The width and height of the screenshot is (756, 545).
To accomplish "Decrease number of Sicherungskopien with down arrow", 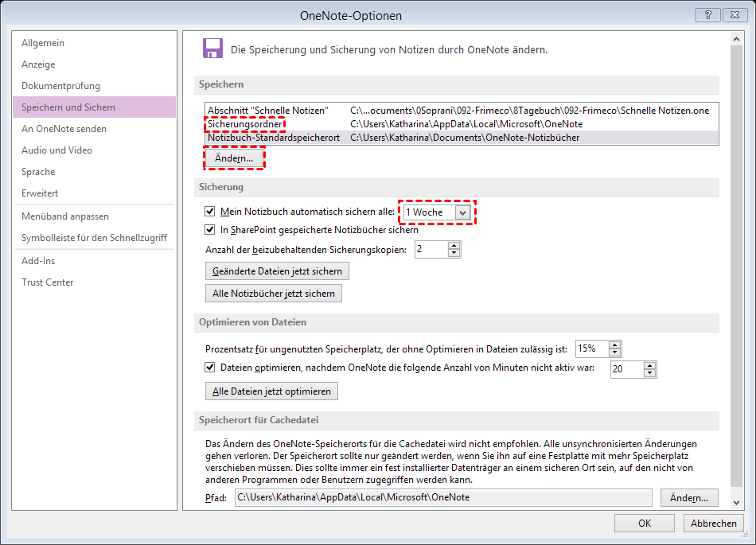I will (454, 254).
